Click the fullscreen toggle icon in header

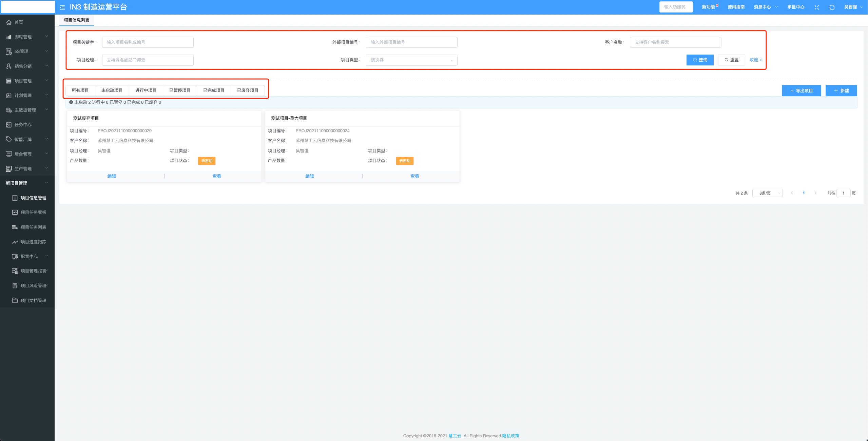(816, 7)
